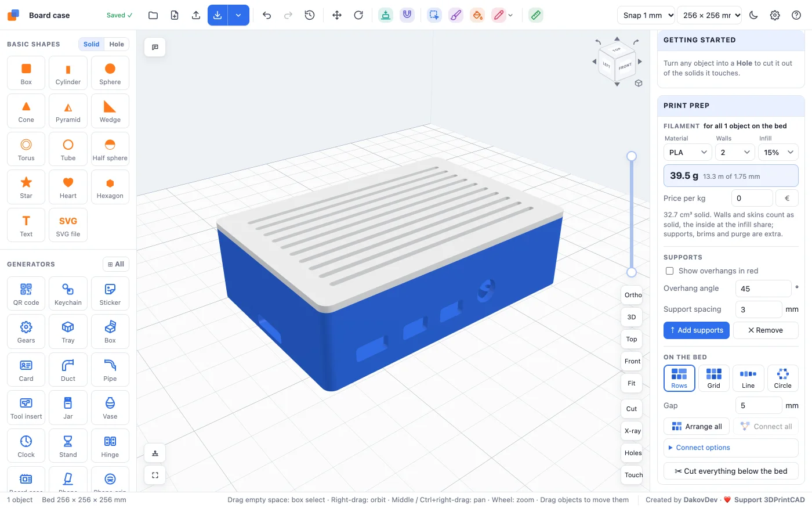Click the bottom handle of the vertical slider

click(632, 272)
